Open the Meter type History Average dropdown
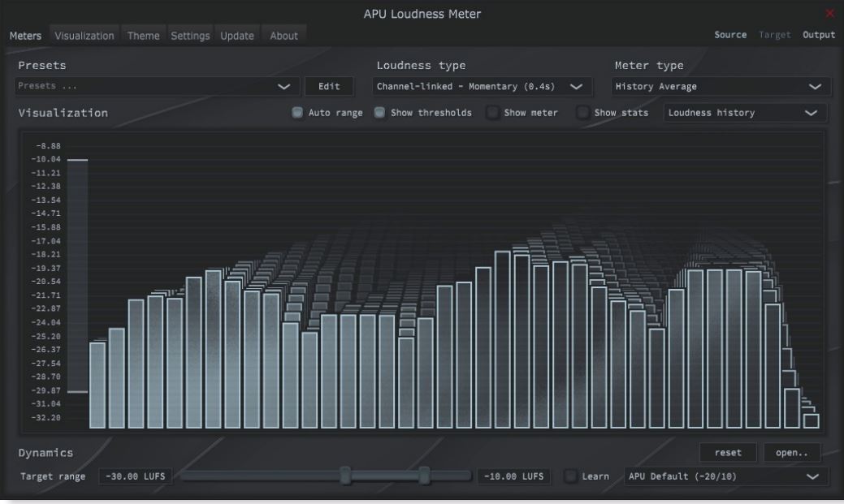 pyautogui.click(x=721, y=87)
